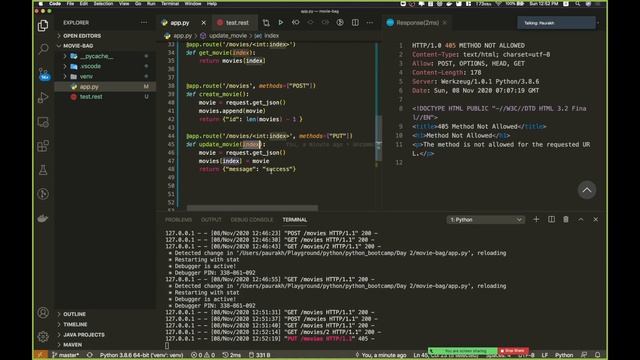Open the Debug Console tab

pos(252,220)
